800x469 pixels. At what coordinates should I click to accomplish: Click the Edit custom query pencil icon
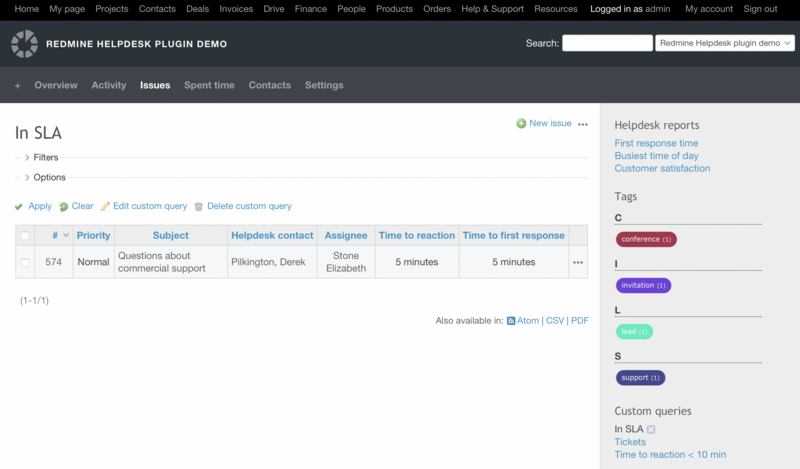pos(105,207)
